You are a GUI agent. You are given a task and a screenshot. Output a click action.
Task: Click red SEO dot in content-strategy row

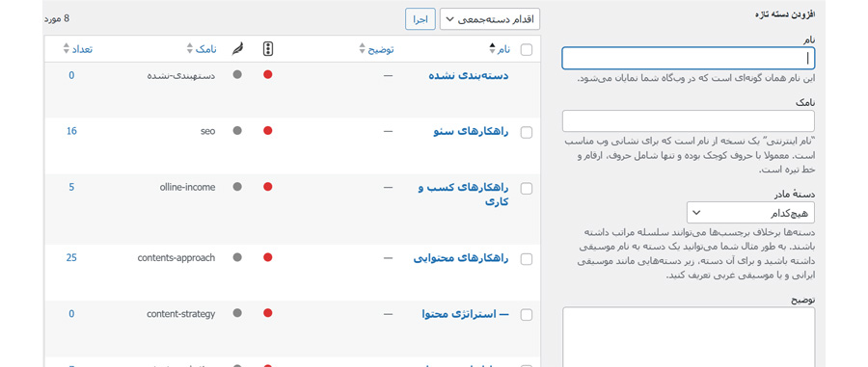268,313
